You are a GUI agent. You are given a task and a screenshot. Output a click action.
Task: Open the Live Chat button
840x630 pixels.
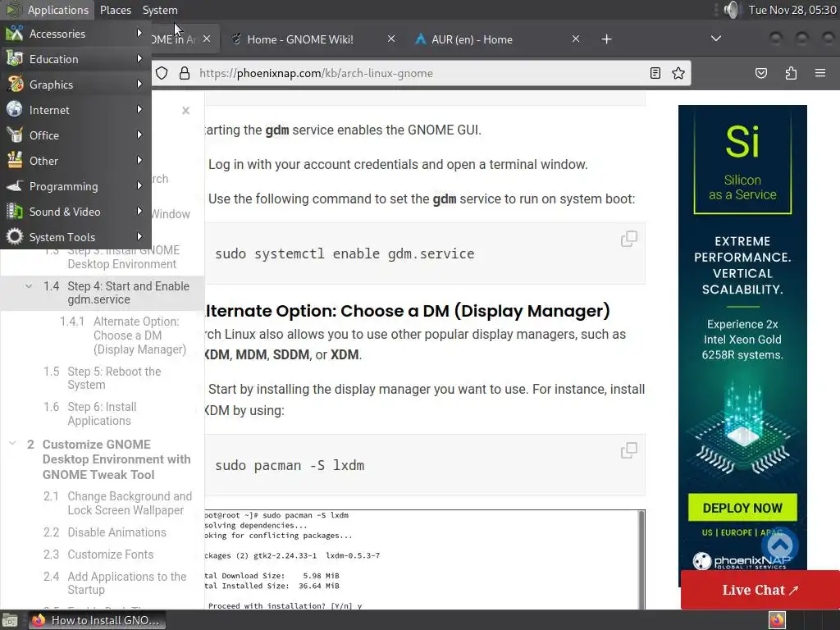760,590
